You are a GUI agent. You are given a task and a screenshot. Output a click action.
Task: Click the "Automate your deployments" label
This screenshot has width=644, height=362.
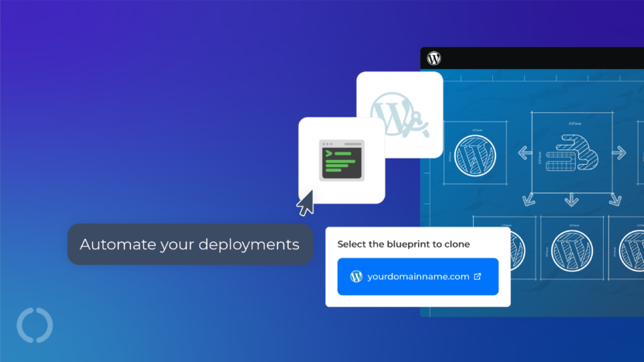190,244
